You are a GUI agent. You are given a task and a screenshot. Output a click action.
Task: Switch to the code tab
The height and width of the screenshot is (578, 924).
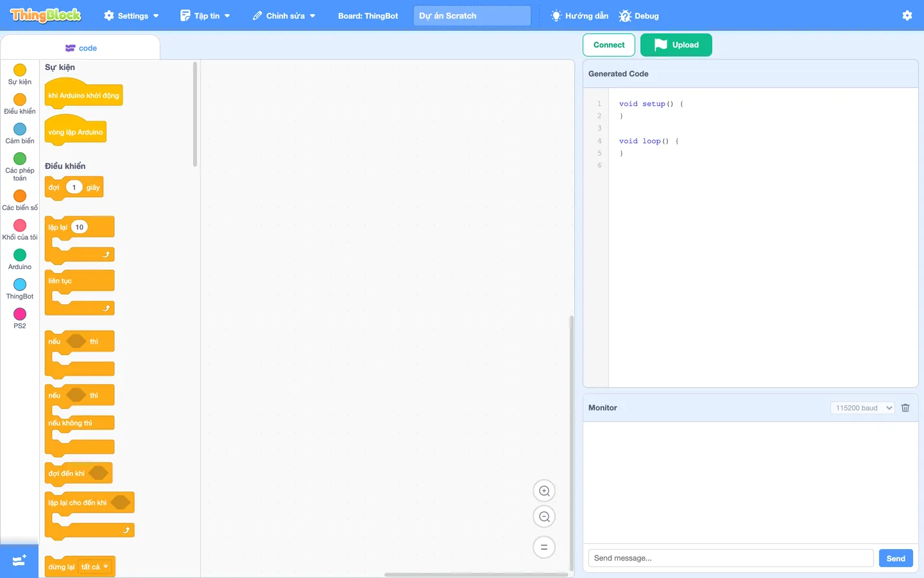(x=81, y=48)
